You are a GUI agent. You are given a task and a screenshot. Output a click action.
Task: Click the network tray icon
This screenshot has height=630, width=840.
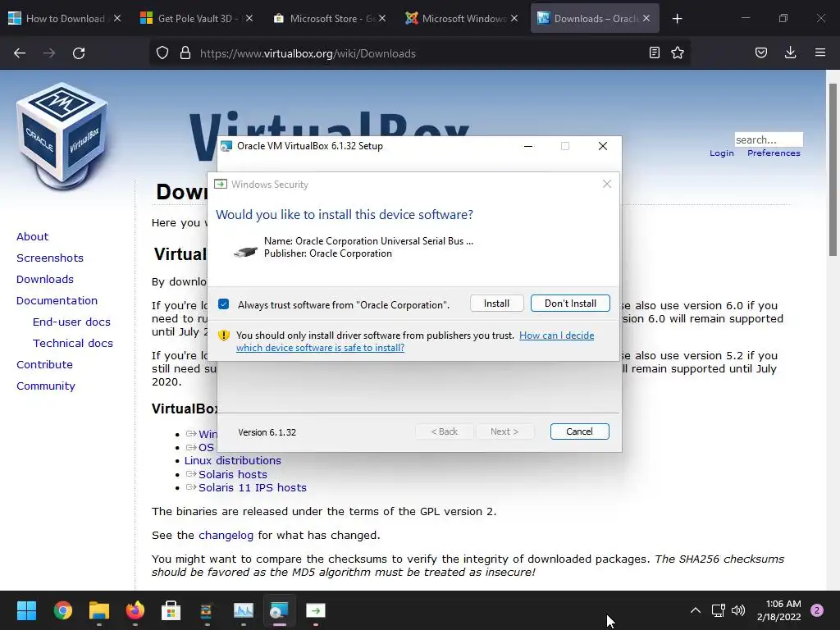pos(718,610)
